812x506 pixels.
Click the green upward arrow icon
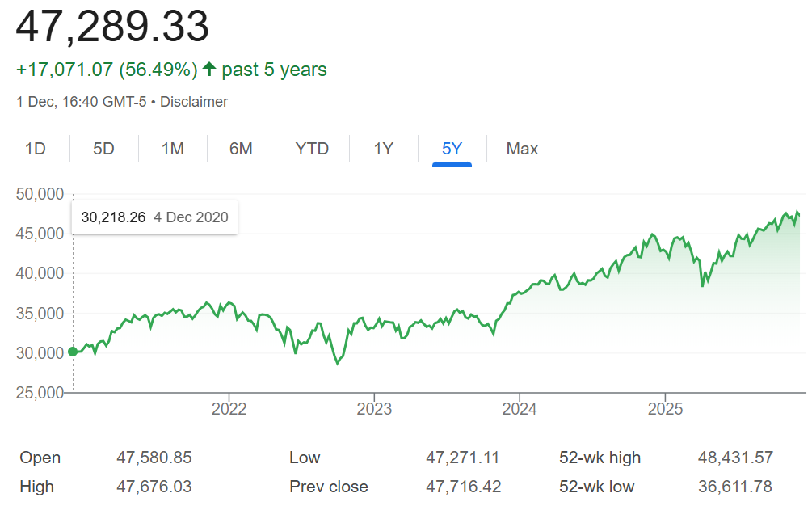209,70
